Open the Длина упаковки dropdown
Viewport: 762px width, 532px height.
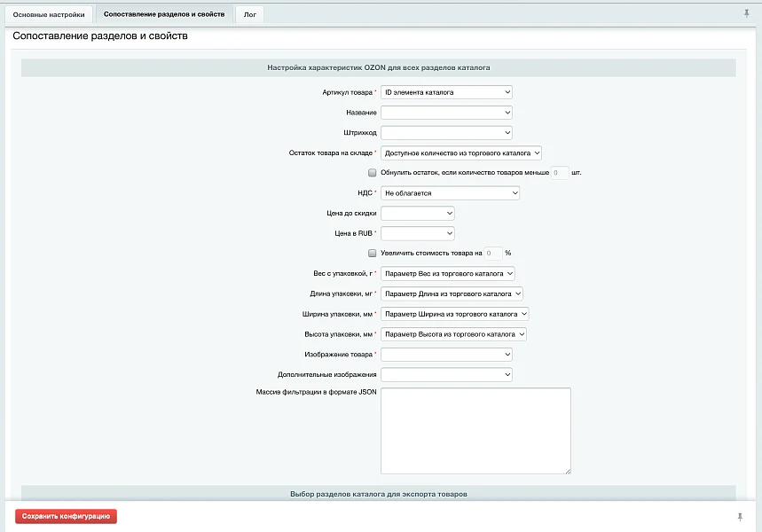pos(452,294)
